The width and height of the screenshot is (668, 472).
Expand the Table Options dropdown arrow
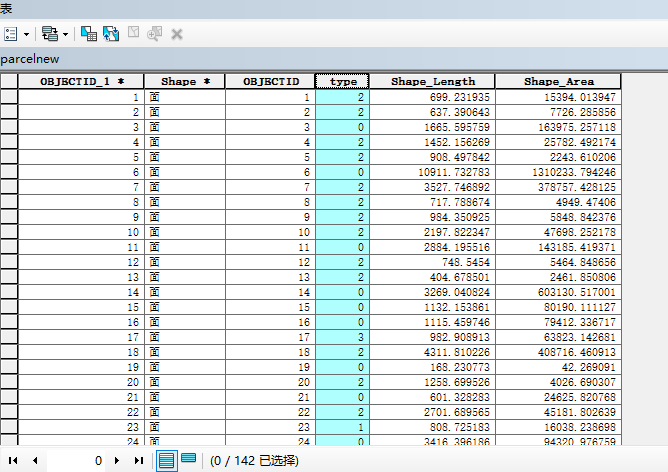point(26,34)
